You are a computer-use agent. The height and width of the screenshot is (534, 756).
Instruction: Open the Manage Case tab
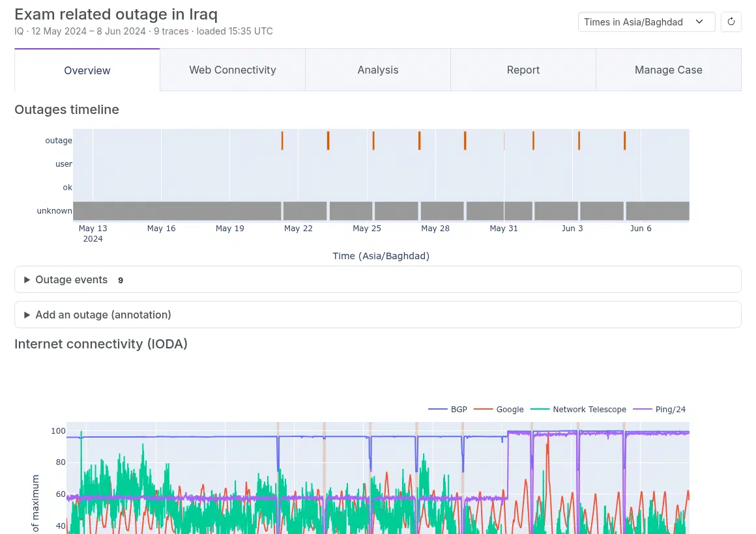pos(668,70)
